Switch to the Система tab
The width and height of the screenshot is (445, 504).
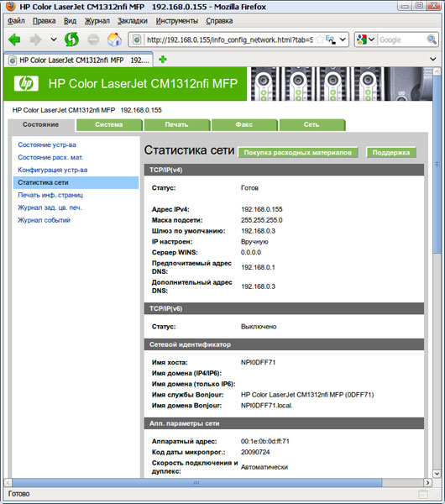[x=109, y=124]
